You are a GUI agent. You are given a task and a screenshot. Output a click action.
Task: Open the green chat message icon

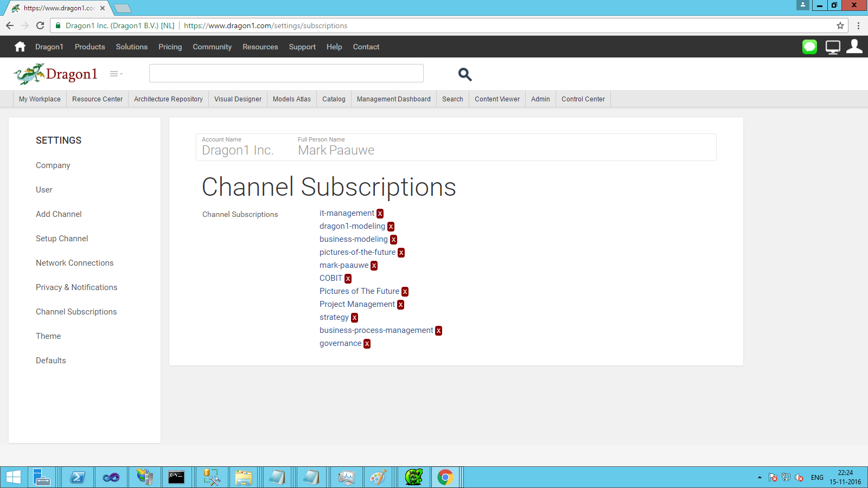point(809,47)
